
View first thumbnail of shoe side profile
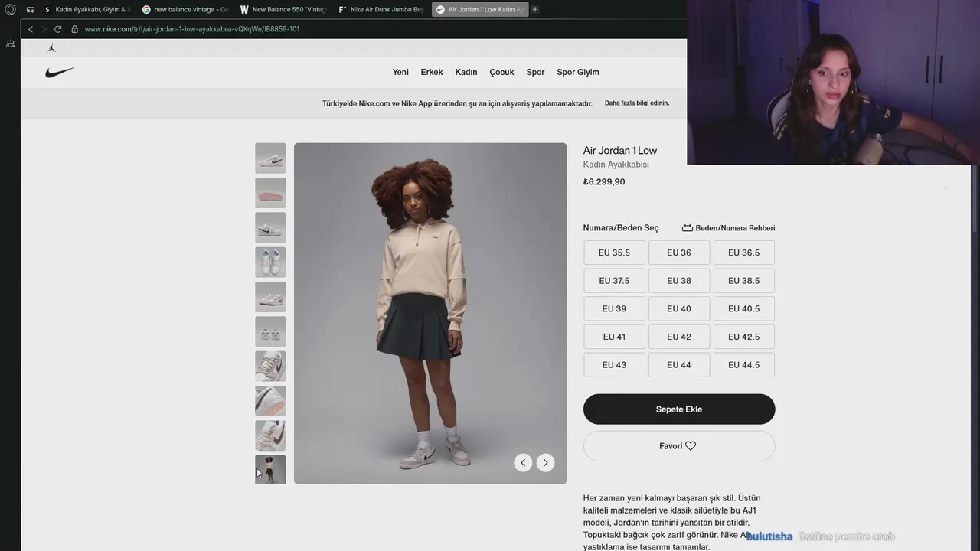(270, 158)
